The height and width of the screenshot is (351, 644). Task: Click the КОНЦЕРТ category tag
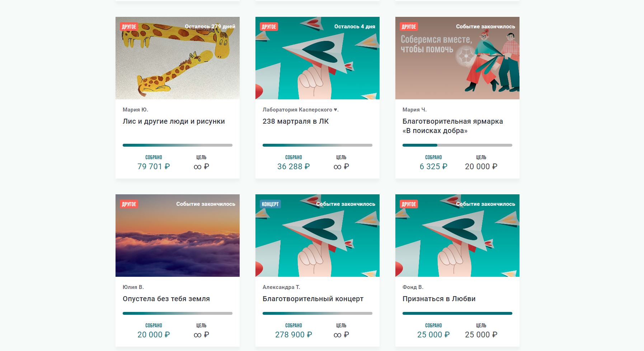[x=270, y=204]
